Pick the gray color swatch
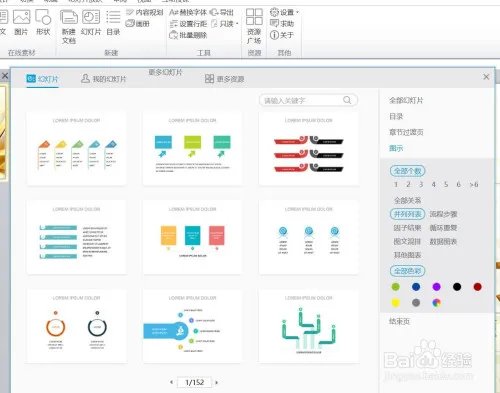The image size is (500, 393). click(x=416, y=302)
